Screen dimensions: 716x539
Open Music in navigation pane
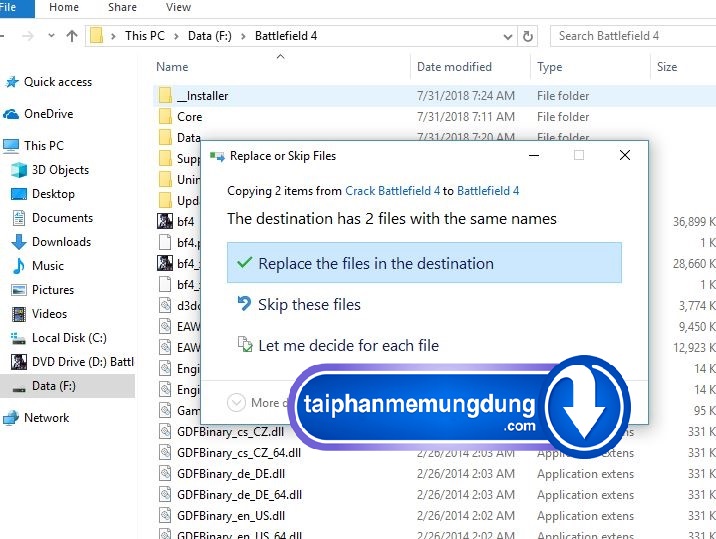[48, 266]
